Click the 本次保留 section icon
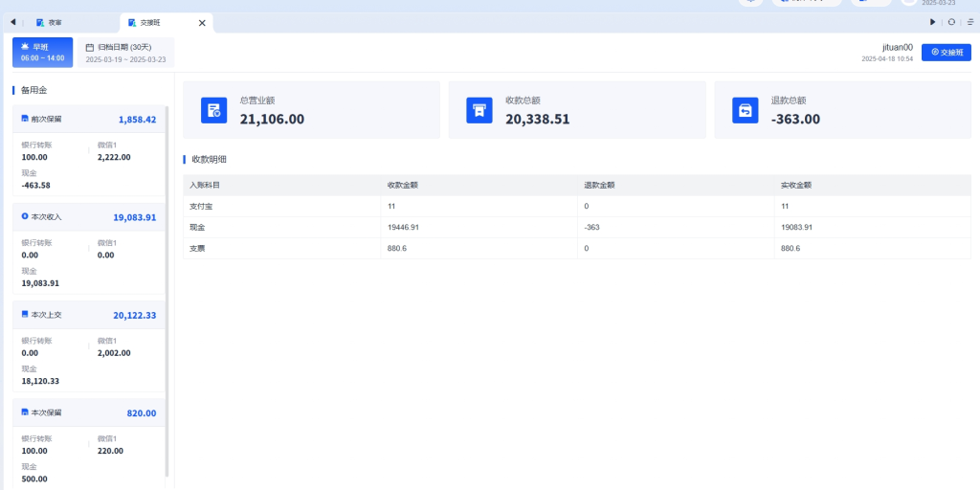Viewport: 980px width, 490px height. (x=25, y=412)
